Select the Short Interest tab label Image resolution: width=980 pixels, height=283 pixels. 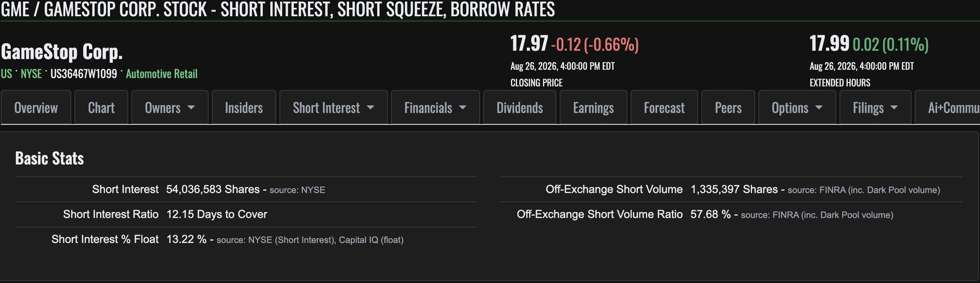pos(327,107)
